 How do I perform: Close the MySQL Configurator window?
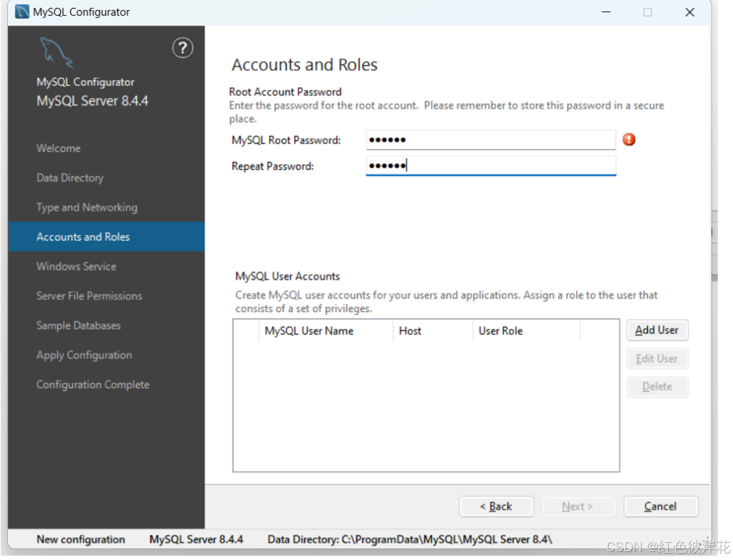click(690, 12)
